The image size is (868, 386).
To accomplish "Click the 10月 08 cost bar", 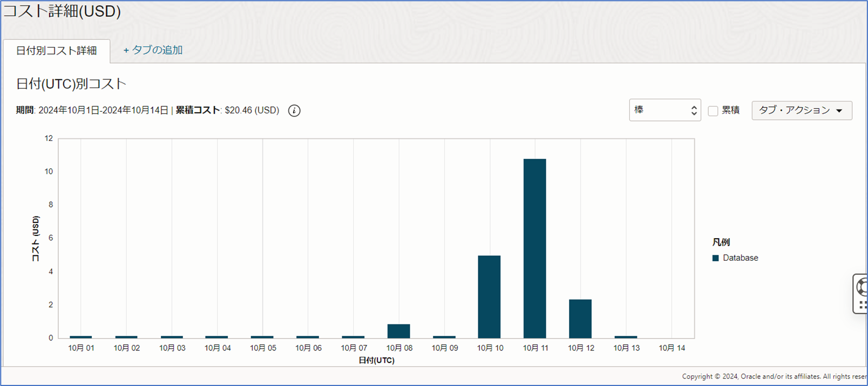I will coord(399,331).
